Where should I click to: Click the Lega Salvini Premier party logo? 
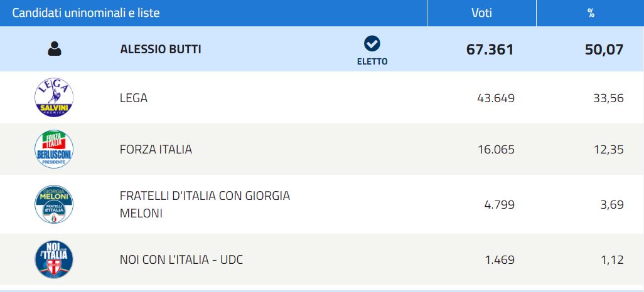coord(53,98)
